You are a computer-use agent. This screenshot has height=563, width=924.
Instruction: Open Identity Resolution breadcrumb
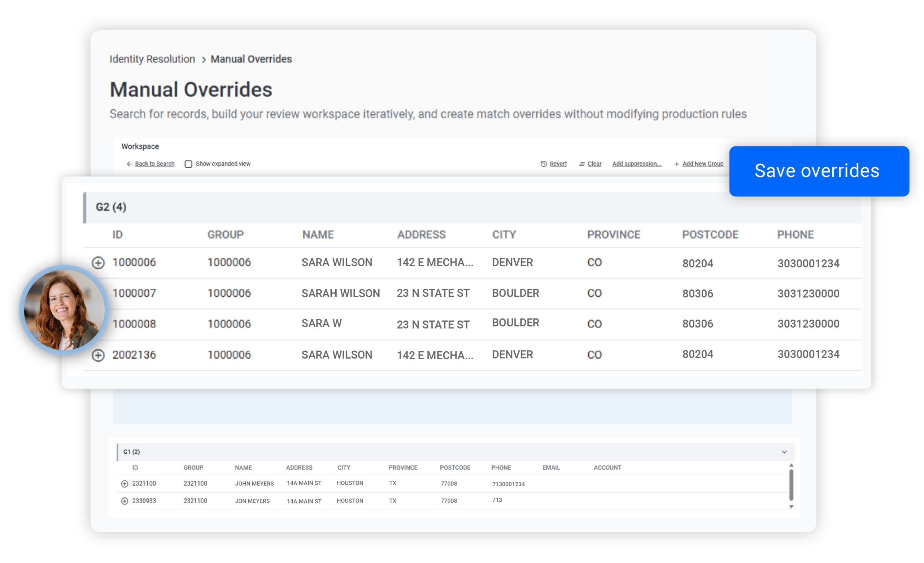point(152,59)
